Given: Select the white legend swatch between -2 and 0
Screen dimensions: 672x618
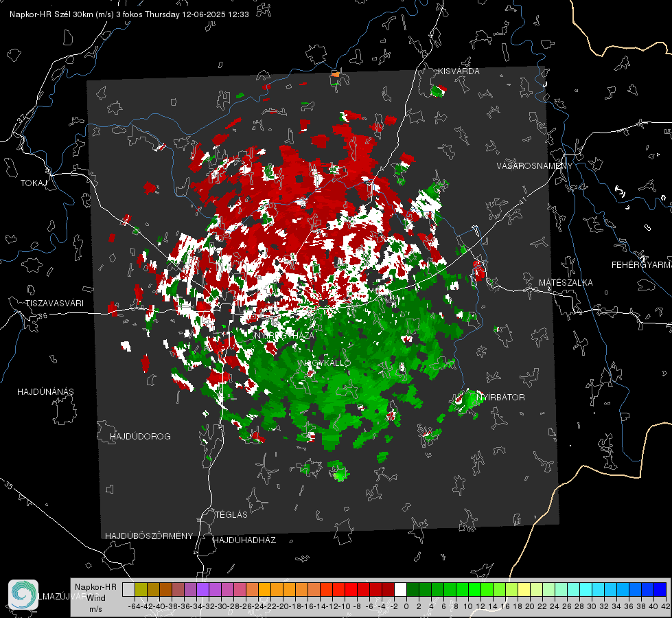Looking at the screenshot, I should click(400, 589).
